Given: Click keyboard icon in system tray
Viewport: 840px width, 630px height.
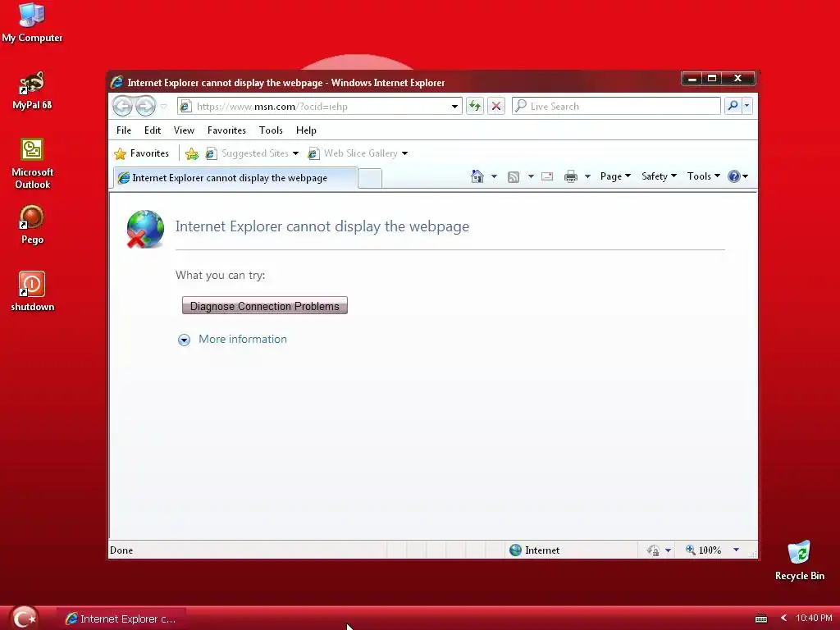Looking at the screenshot, I should point(760,619).
